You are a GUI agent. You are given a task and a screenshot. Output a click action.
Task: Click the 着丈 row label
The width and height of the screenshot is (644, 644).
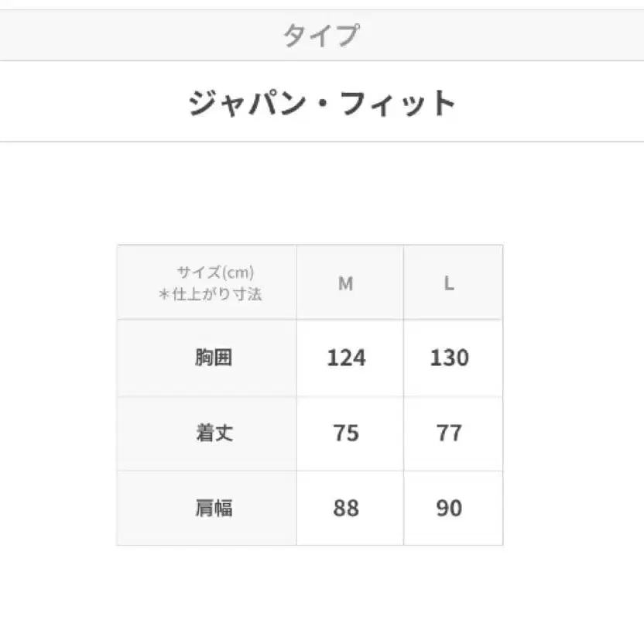(214, 433)
